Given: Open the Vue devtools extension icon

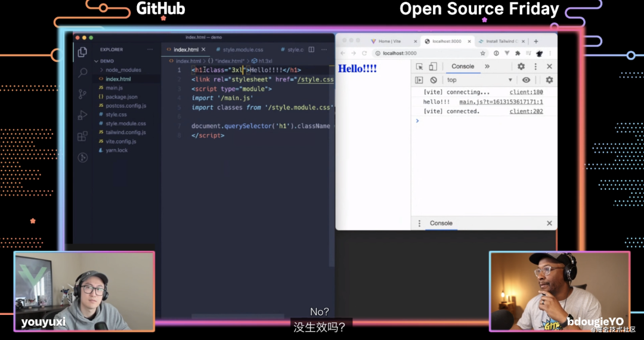Looking at the screenshot, I should click(x=507, y=53).
